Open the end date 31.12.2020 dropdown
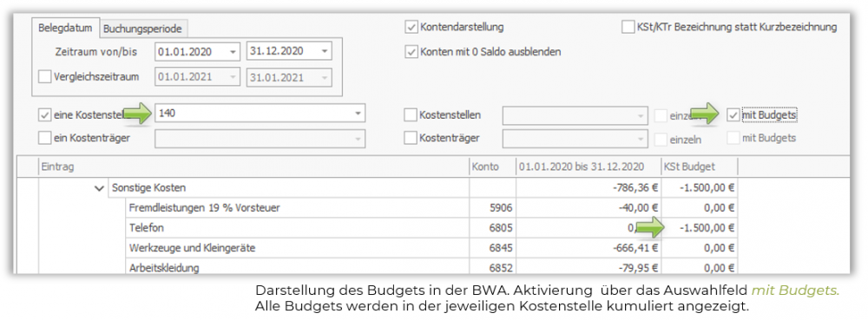This screenshot has height=320, width=868. [x=324, y=52]
